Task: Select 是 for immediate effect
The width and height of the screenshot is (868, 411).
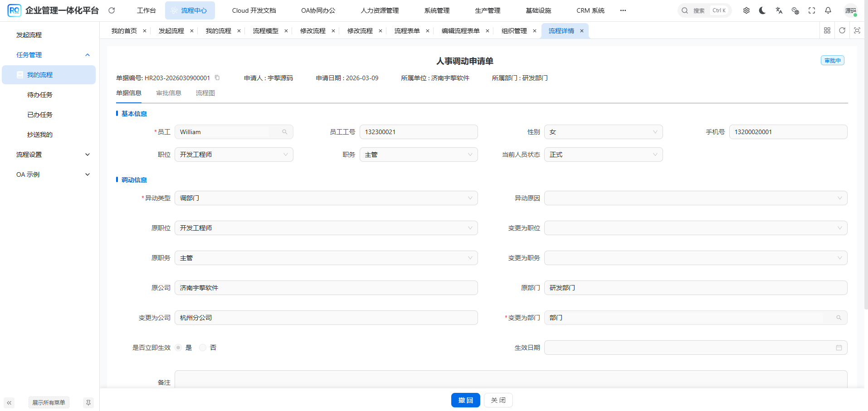Action: 179,348
